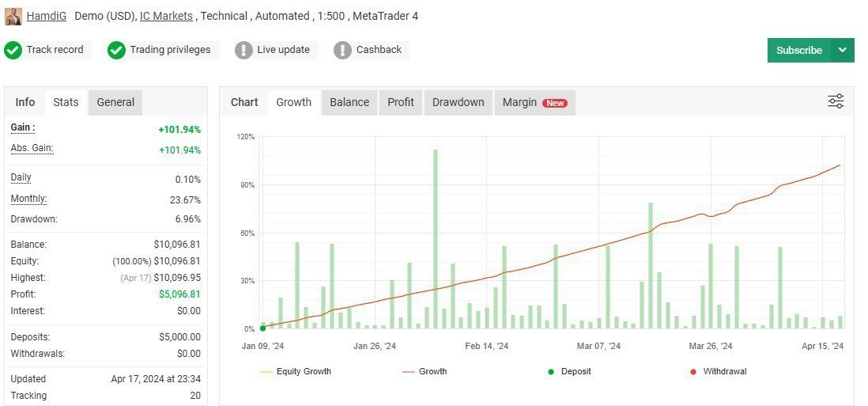
Task: Toggle Deposit markers in chart legend
Action: [x=568, y=371]
